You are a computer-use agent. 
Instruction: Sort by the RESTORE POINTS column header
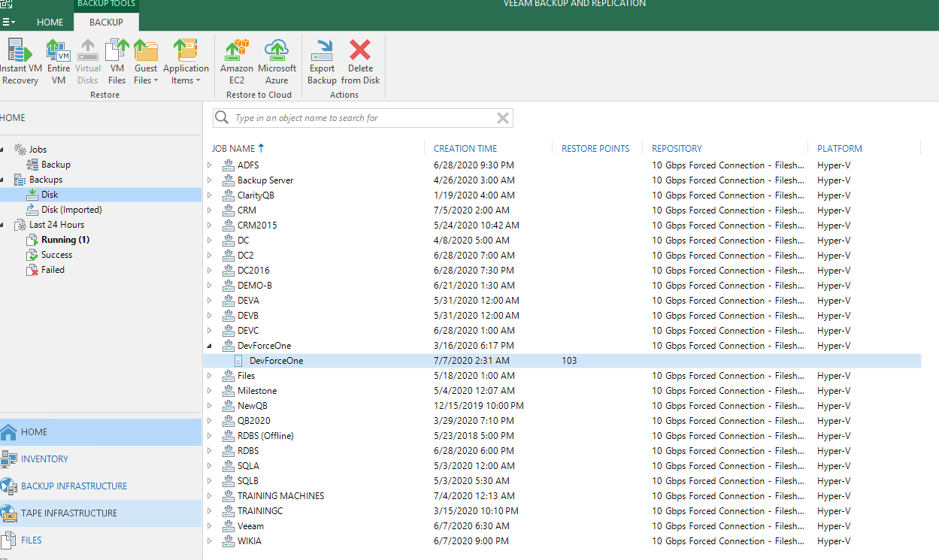coord(595,148)
